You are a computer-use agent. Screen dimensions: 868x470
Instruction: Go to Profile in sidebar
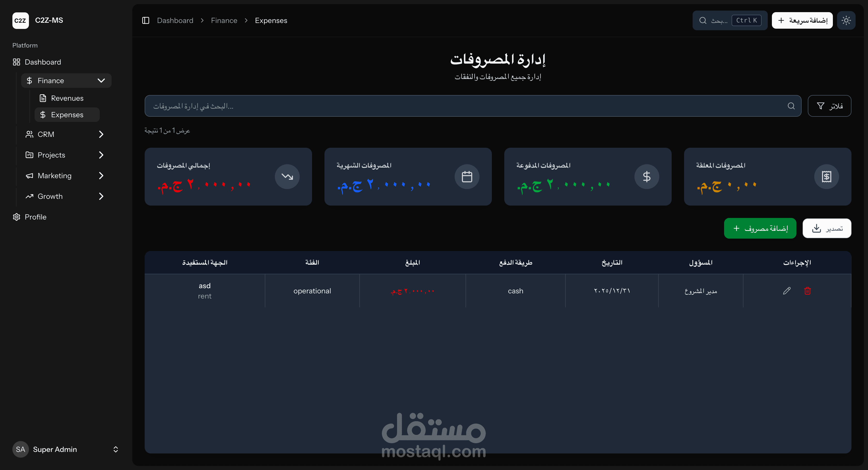[x=35, y=217]
